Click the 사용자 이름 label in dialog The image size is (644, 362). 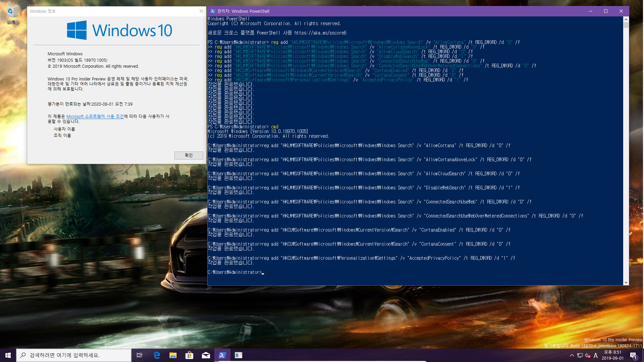point(64,129)
